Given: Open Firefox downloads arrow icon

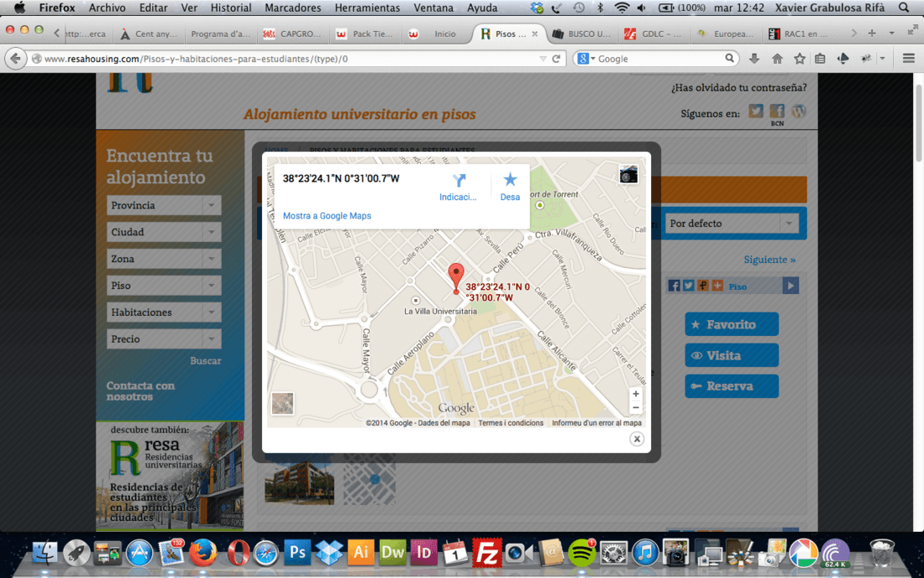Looking at the screenshot, I should click(x=753, y=58).
